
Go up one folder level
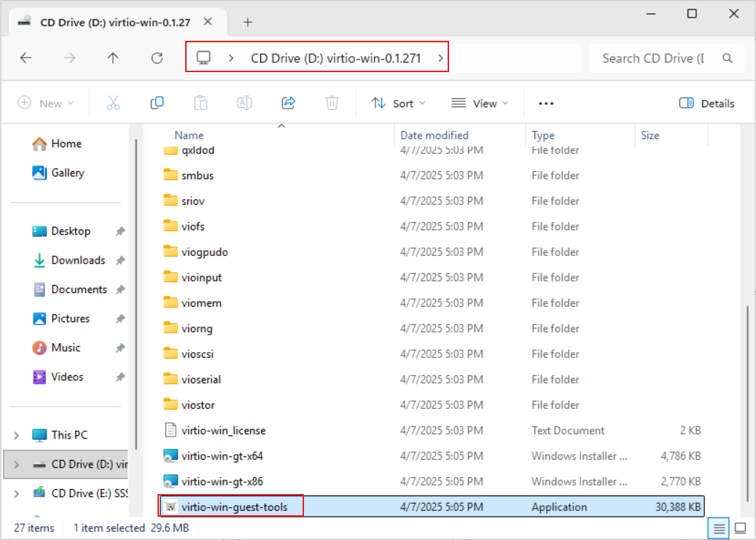coord(113,58)
